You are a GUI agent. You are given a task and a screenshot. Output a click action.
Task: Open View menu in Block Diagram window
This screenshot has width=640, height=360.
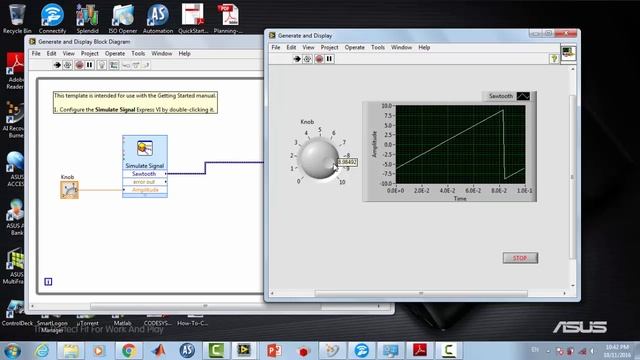tap(69, 53)
